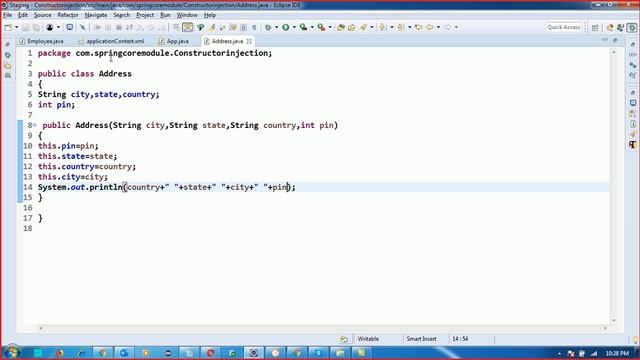
Task: Click the Writable status bar entry
Action: [x=368, y=339]
